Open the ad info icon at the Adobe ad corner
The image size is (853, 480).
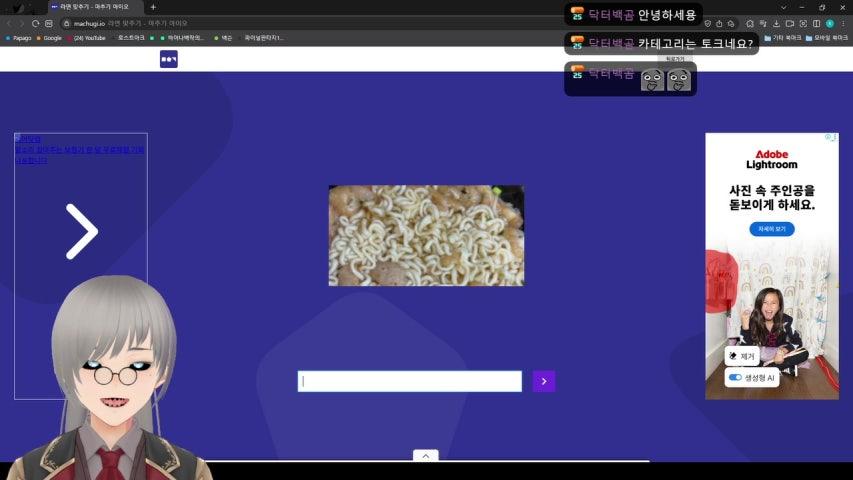tap(828, 137)
